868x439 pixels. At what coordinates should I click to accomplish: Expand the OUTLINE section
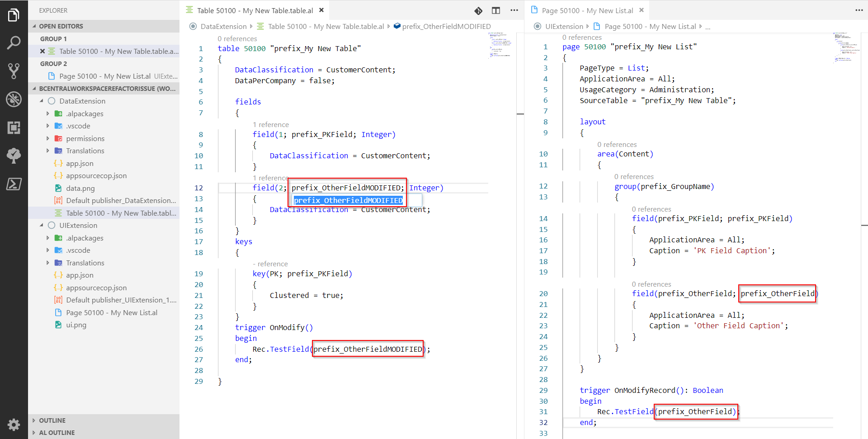pyautogui.click(x=52, y=420)
